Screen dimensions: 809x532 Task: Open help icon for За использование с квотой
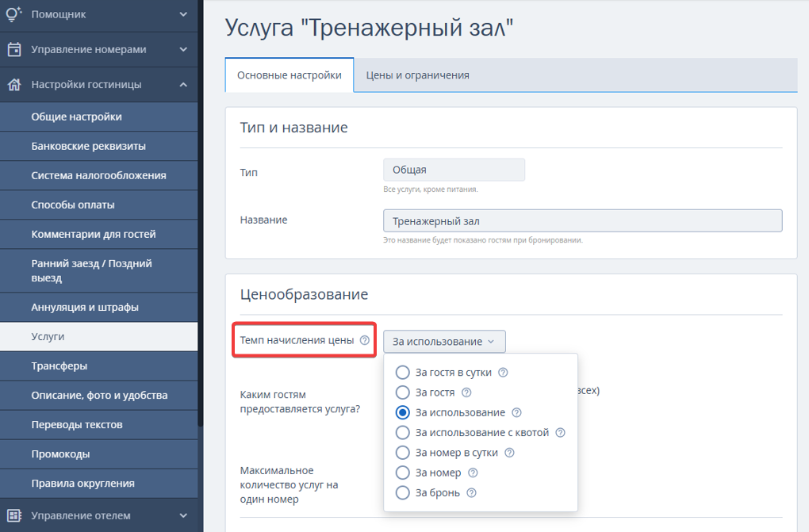(560, 432)
